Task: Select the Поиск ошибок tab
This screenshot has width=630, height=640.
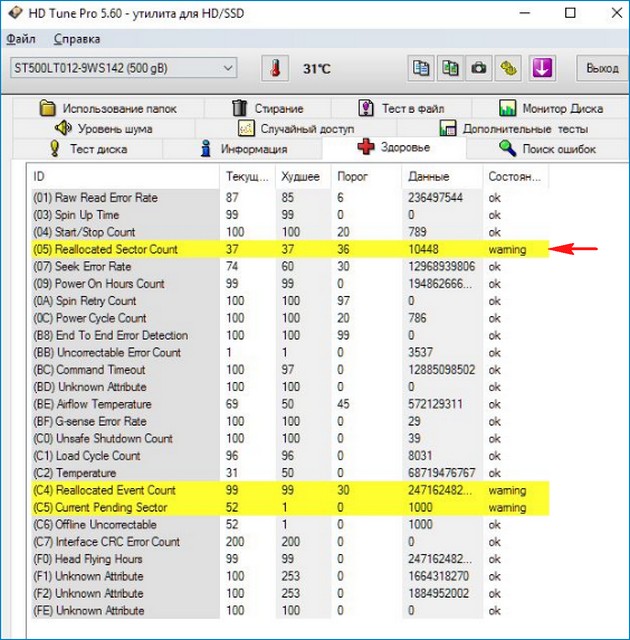Action: (548, 149)
